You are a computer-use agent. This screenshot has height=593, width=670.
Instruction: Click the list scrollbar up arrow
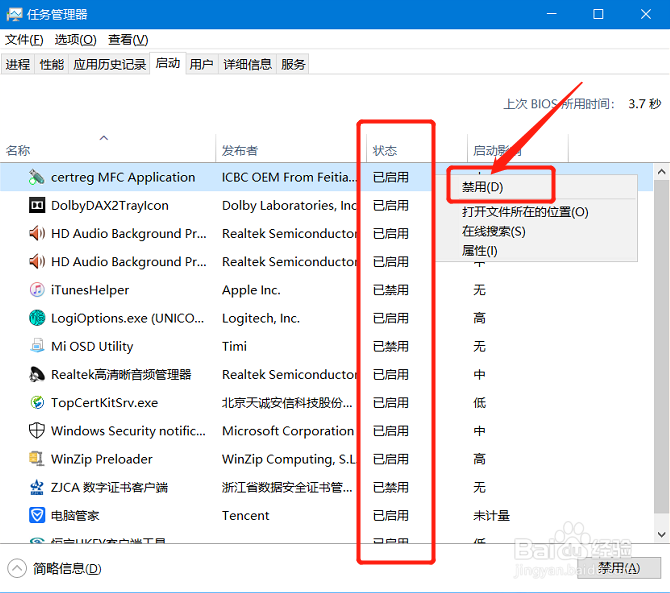pos(661,172)
